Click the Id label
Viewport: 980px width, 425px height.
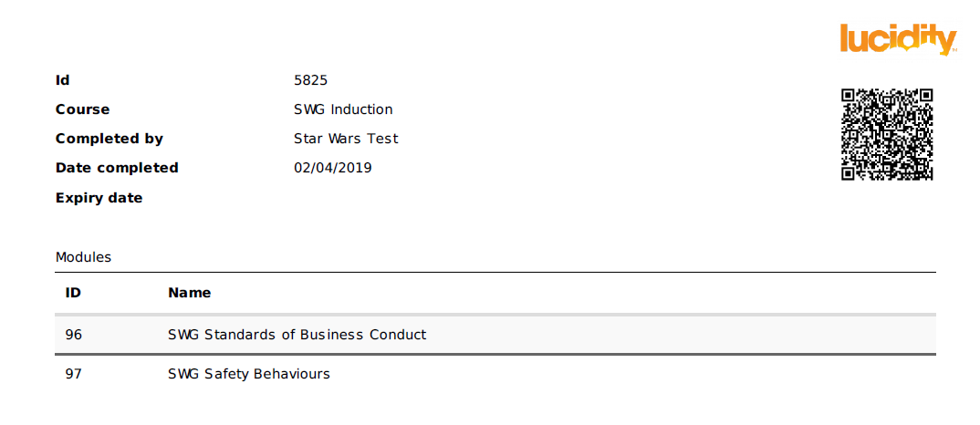pyautogui.click(x=63, y=80)
